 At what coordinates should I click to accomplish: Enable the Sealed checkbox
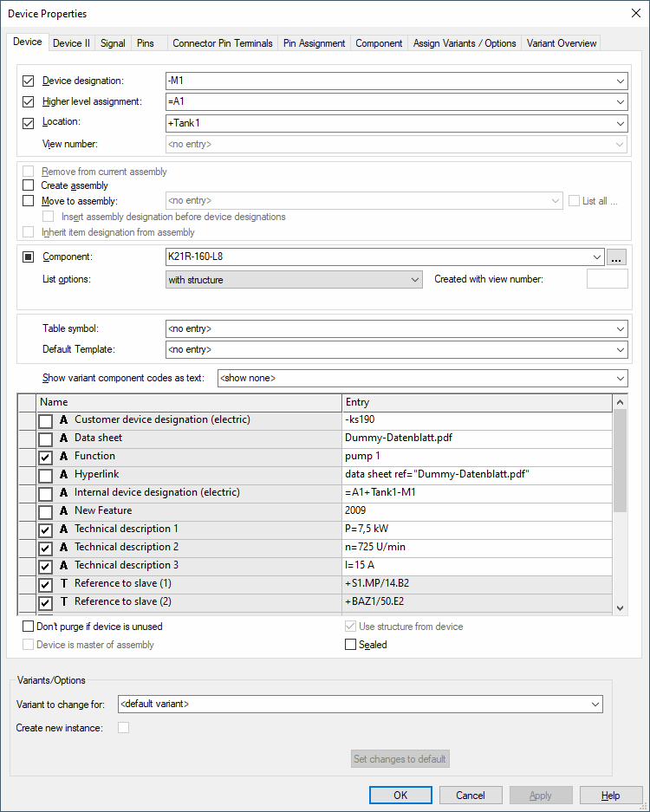click(351, 645)
